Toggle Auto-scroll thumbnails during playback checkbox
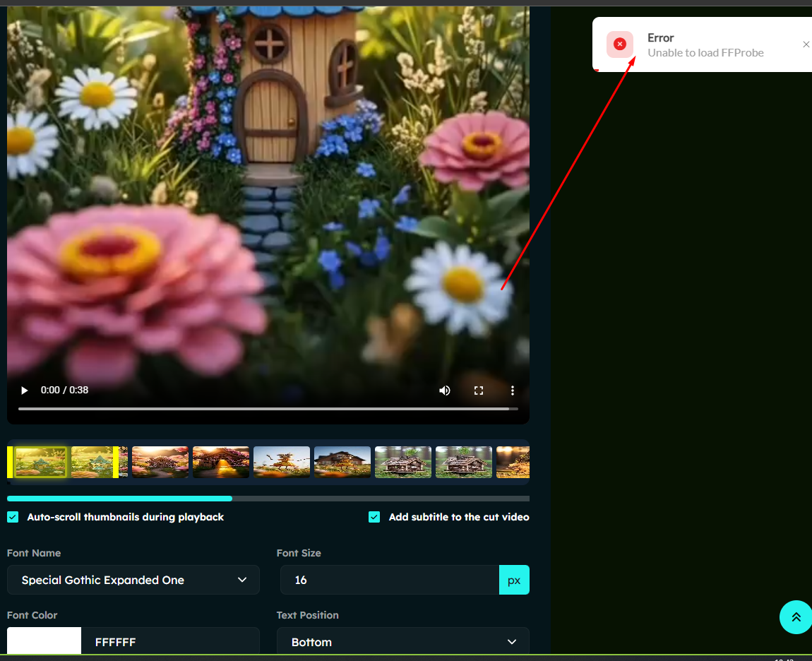 point(13,517)
